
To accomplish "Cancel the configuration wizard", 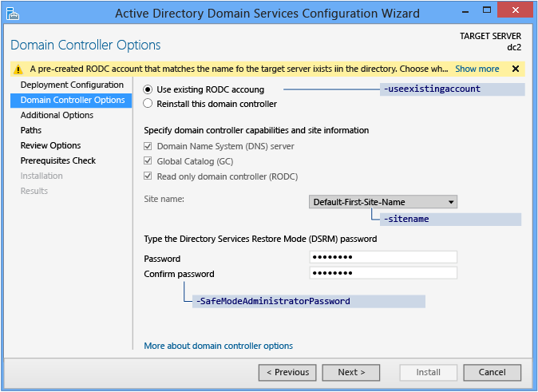I will coord(492,372).
